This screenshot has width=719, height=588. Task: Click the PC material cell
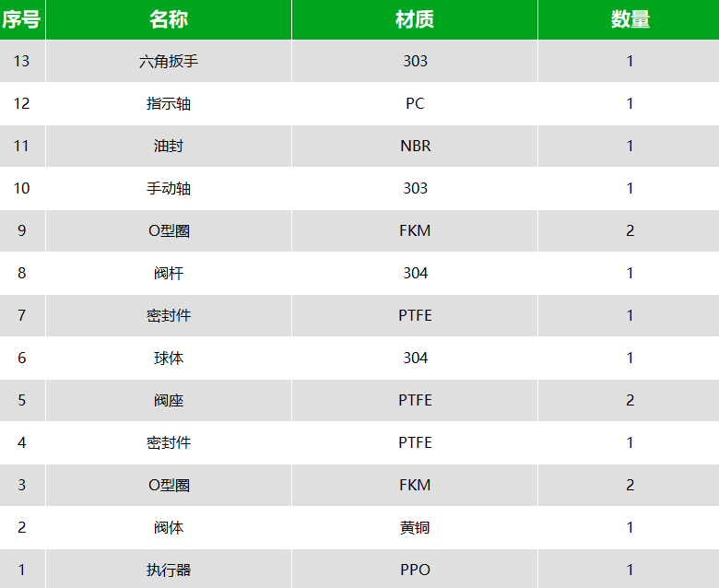(x=415, y=103)
